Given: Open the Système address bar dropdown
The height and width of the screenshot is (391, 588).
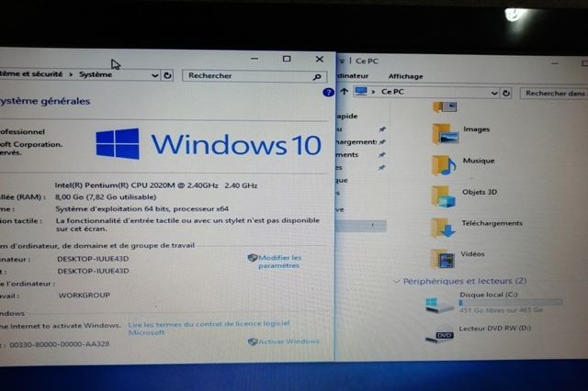Looking at the screenshot, I should 154,75.
